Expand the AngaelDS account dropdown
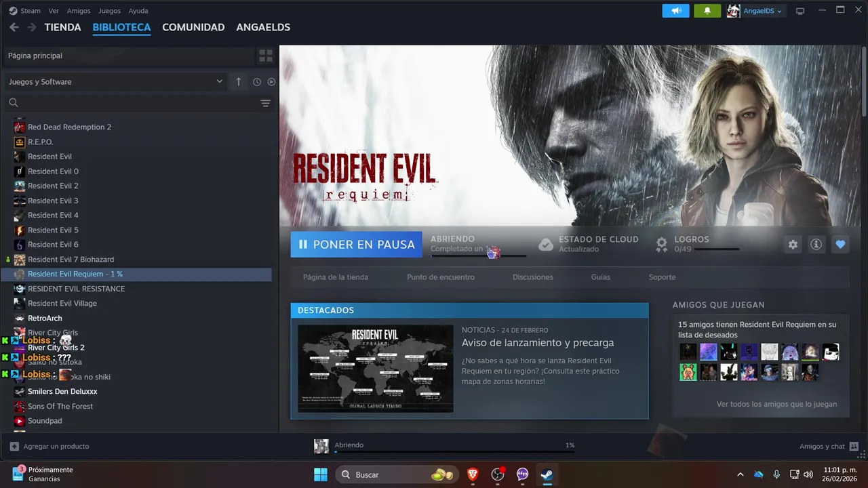The width and height of the screenshot is (868, 488). coord(764,11)
